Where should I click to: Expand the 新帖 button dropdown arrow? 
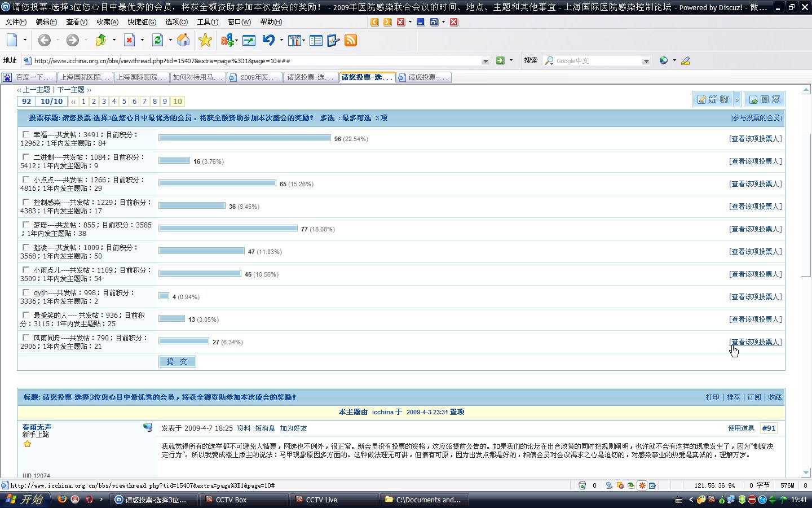coord(736,100)
